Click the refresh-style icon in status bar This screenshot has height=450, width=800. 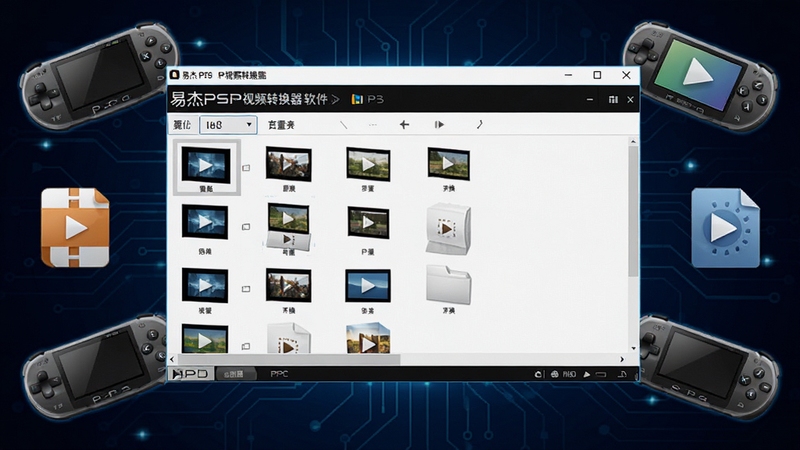538,374
